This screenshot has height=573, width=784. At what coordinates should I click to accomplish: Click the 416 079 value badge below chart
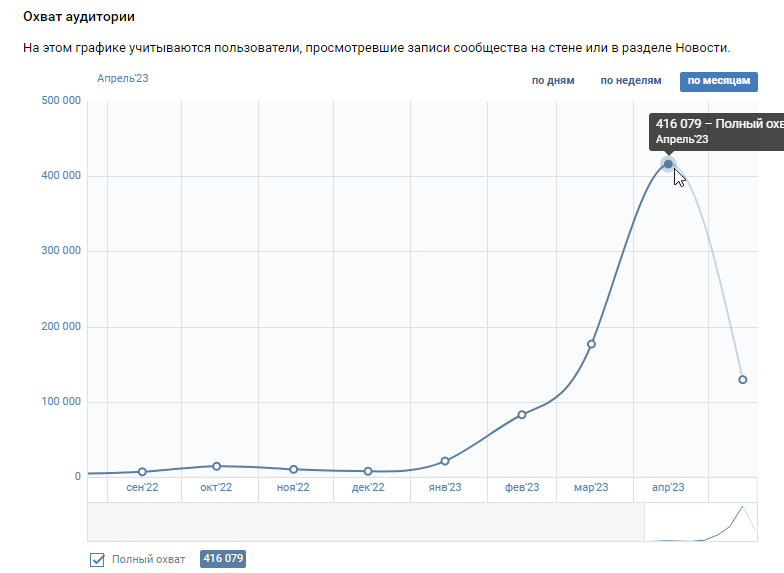(223, 559)
